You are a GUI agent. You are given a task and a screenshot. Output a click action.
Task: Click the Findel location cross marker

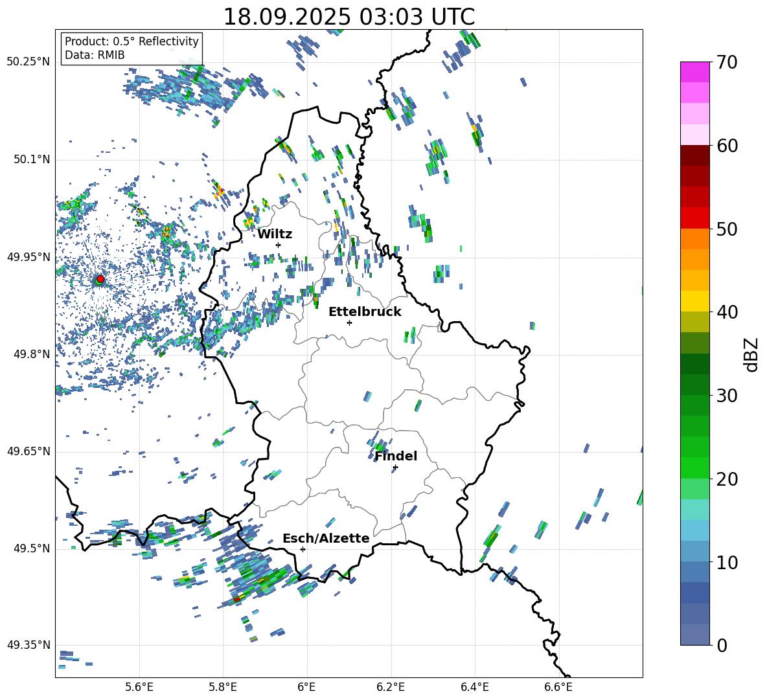click(x=395, y=468)
